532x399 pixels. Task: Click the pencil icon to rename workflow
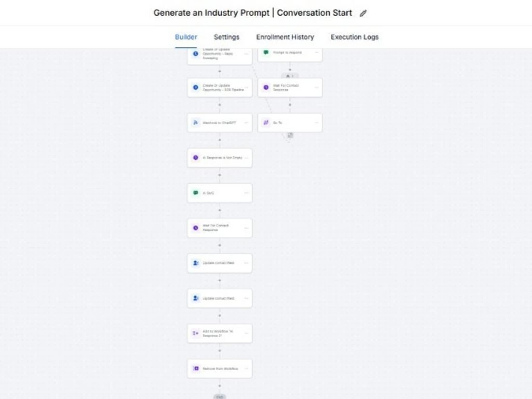tap(363, 13)
